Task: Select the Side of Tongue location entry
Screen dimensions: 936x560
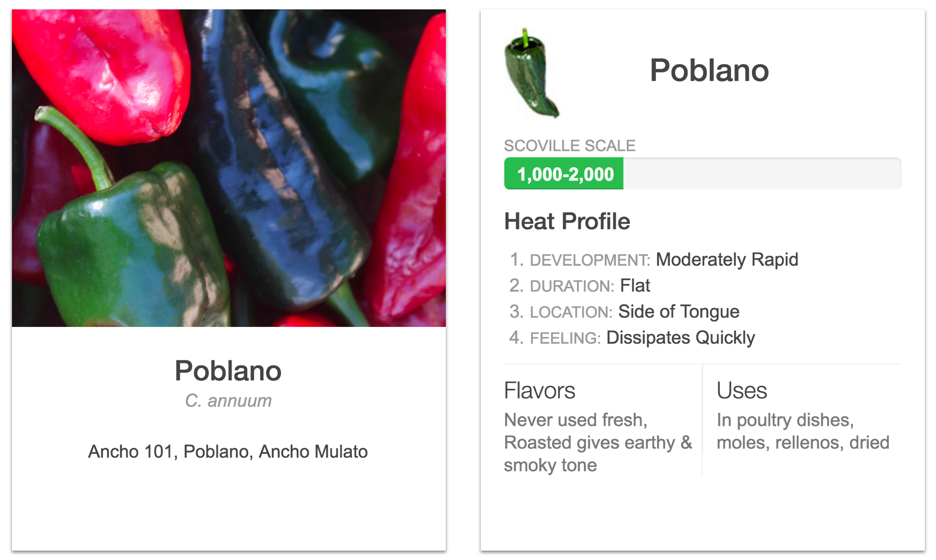Action: click(679, 312)
